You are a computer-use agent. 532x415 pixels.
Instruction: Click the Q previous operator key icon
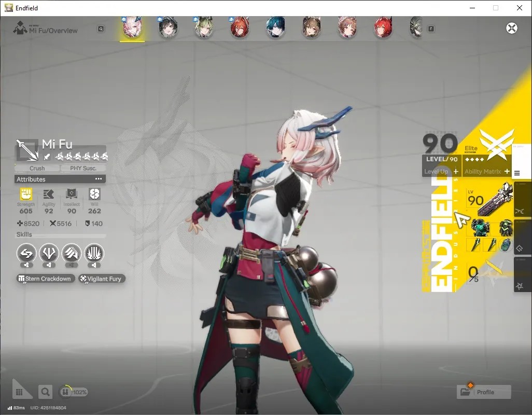101,29
